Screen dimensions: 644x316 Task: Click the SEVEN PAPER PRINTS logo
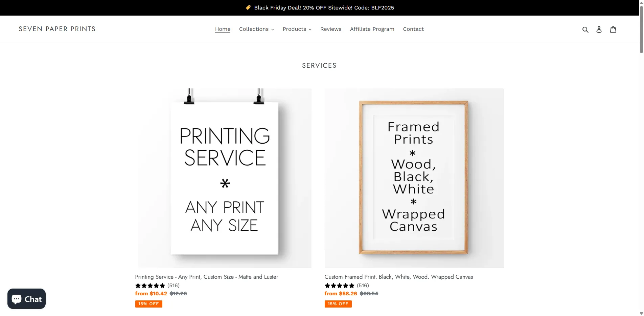coord(57,29)
